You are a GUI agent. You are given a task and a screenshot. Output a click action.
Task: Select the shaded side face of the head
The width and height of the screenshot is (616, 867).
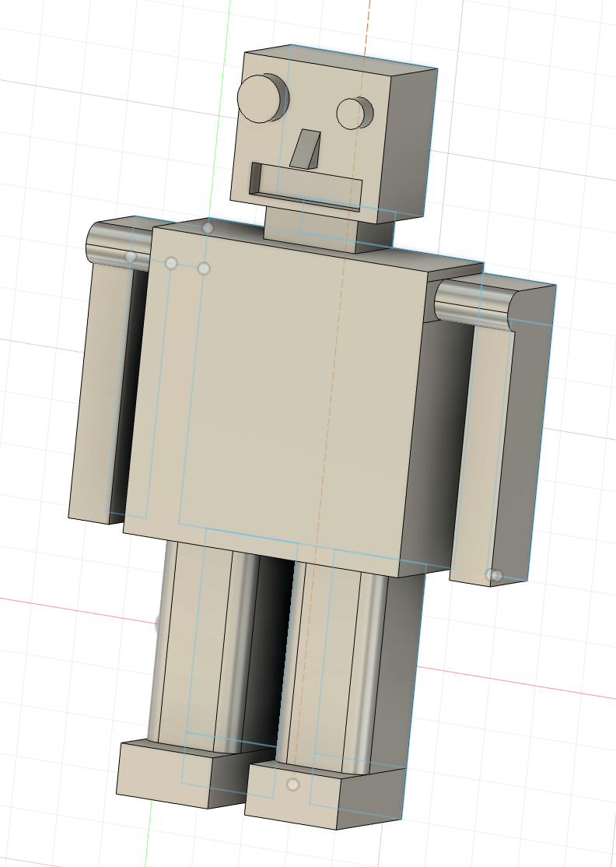tap(406, 146)
